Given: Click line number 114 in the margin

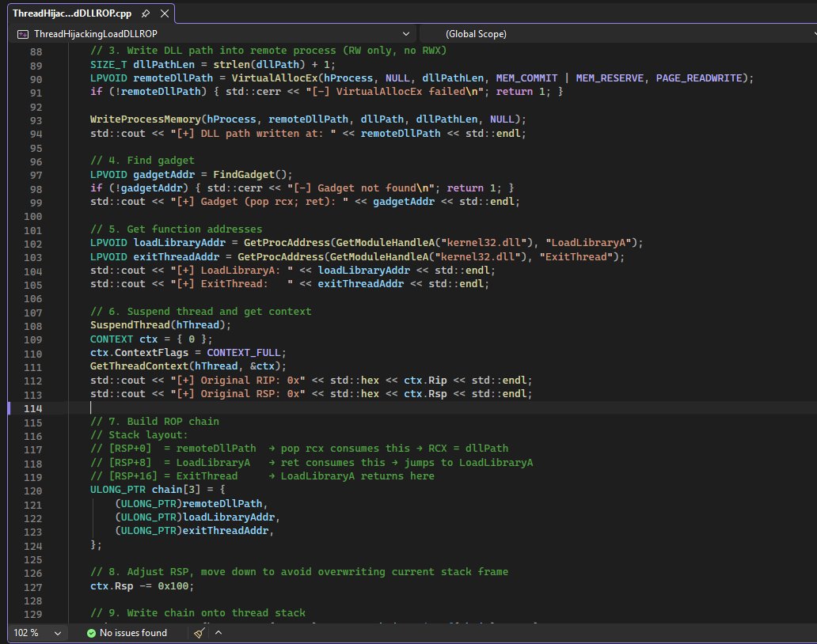Looking at the screenshot, I should click(x=32, y=409).
